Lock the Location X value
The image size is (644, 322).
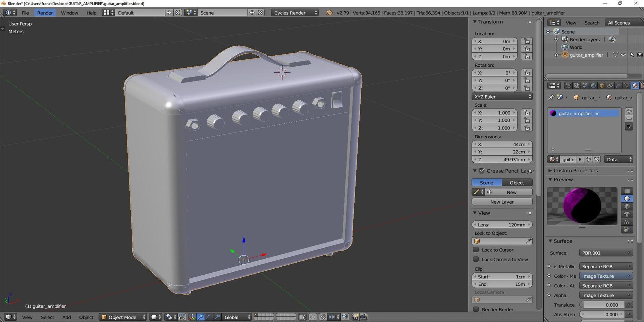[527, 41]
